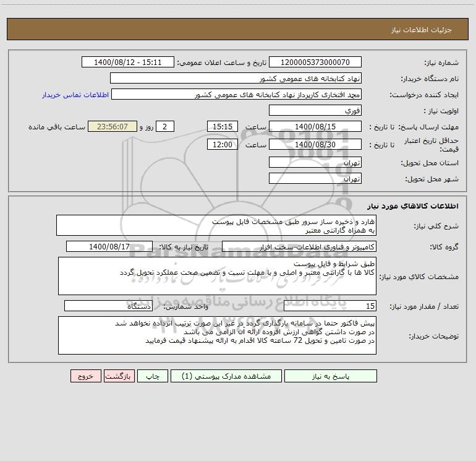Image resolution: width=476 pixels, height=461 pixels.
Task: Click quantity field showing 15
Action: click(x=330, y=306)
